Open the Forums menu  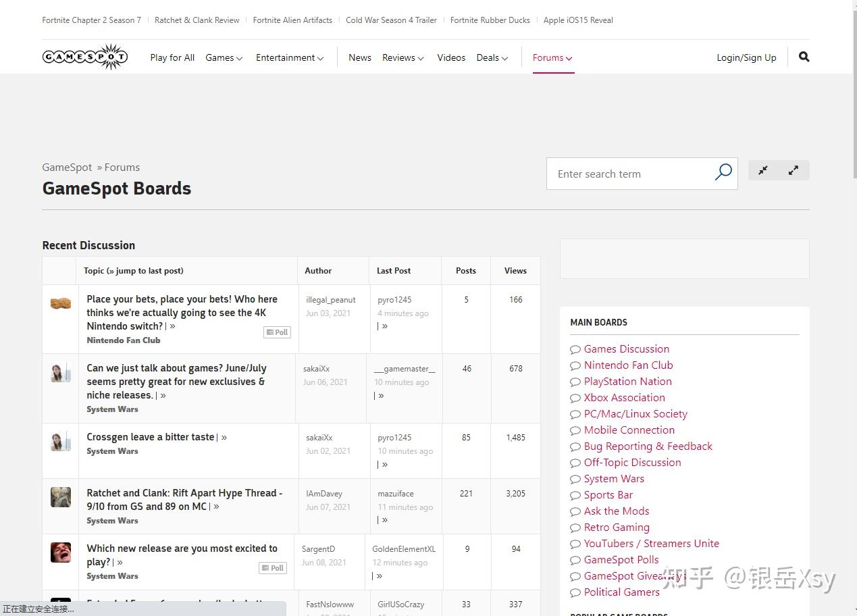552,57
